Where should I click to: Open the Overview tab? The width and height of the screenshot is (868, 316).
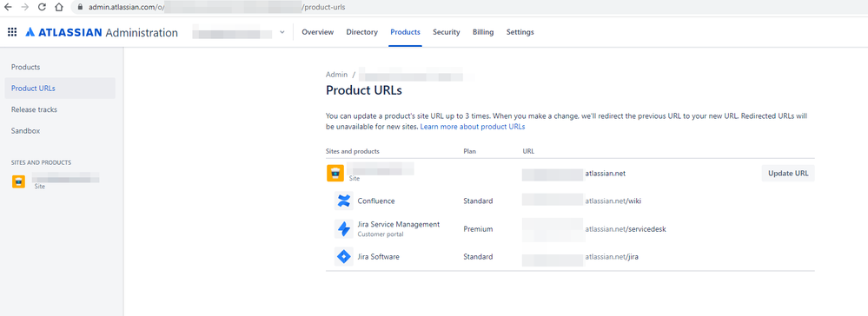coord(318,32)
